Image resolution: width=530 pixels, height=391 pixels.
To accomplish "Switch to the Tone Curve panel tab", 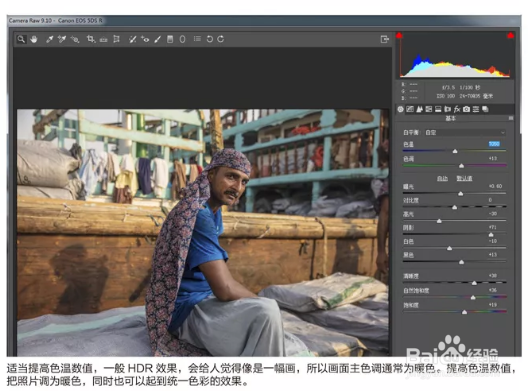I will (x=410, y=109).
